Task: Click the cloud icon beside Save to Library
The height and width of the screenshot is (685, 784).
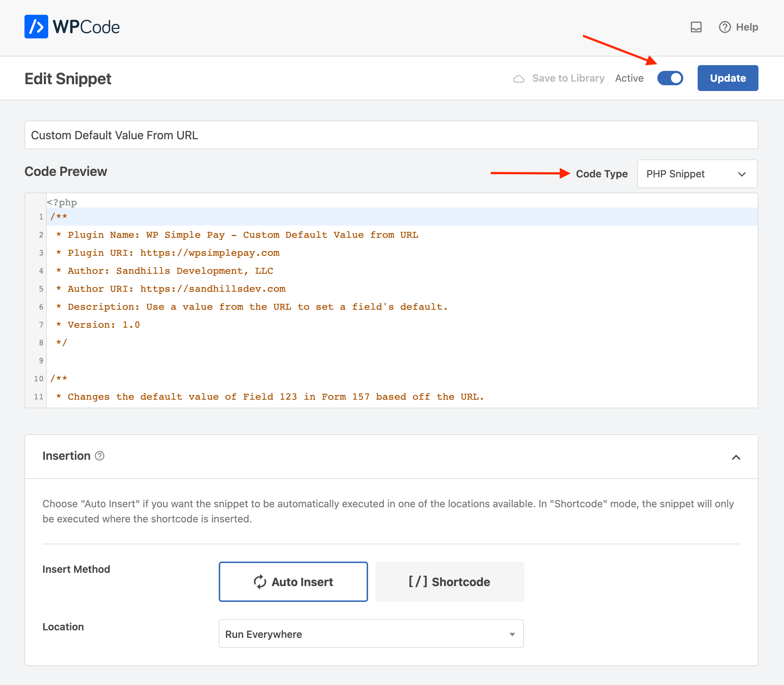Action: click(520, 78)
